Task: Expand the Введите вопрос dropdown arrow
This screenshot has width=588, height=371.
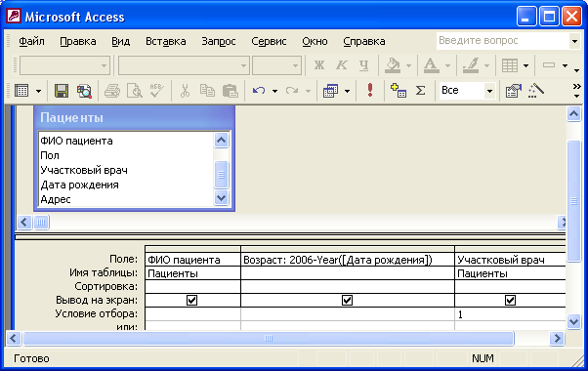Action: coord(574,41)
